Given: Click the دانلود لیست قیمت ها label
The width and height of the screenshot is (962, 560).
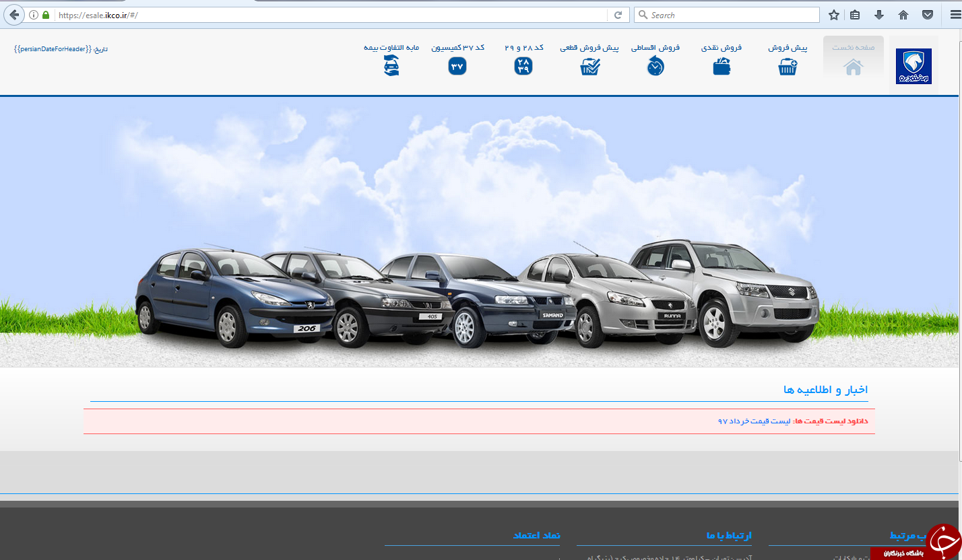Looking at the screenshot, I should pos(831,421).
